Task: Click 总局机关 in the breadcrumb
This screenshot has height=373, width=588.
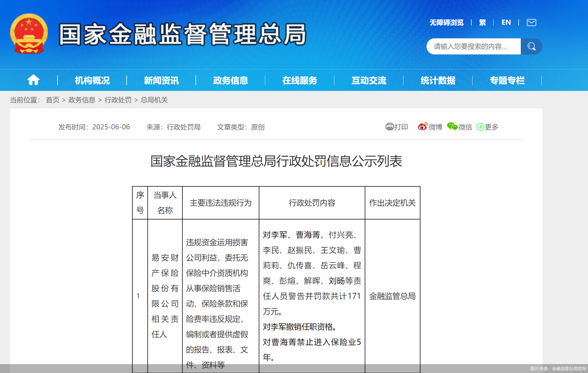Action: [x=154, y=100]
